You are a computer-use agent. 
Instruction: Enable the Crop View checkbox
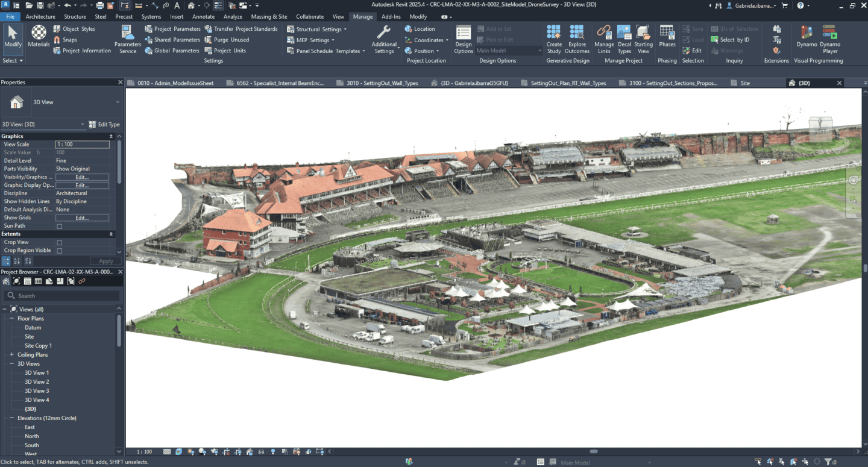(59, 243)
